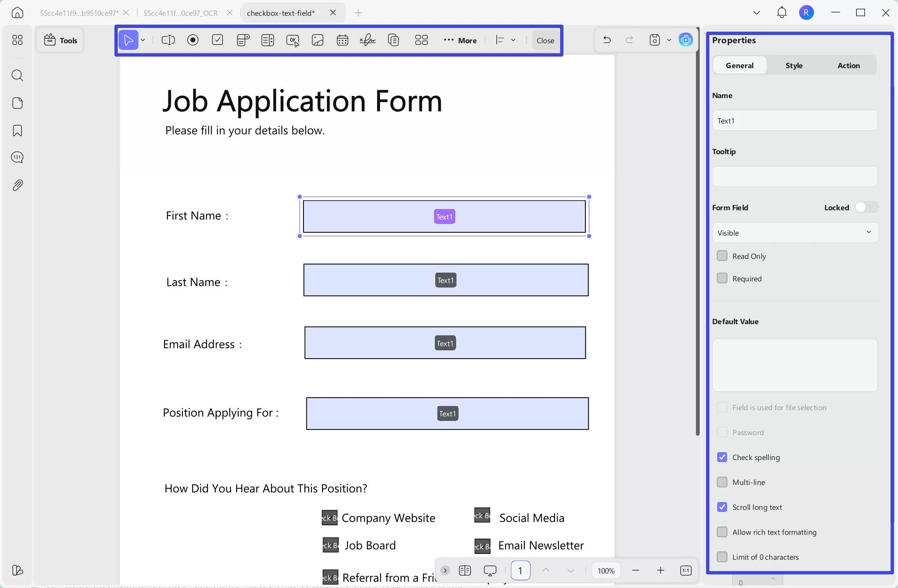898x588 pixels.
Task: Disable the Scroll long text option
Action: click(x=722, y=507)
